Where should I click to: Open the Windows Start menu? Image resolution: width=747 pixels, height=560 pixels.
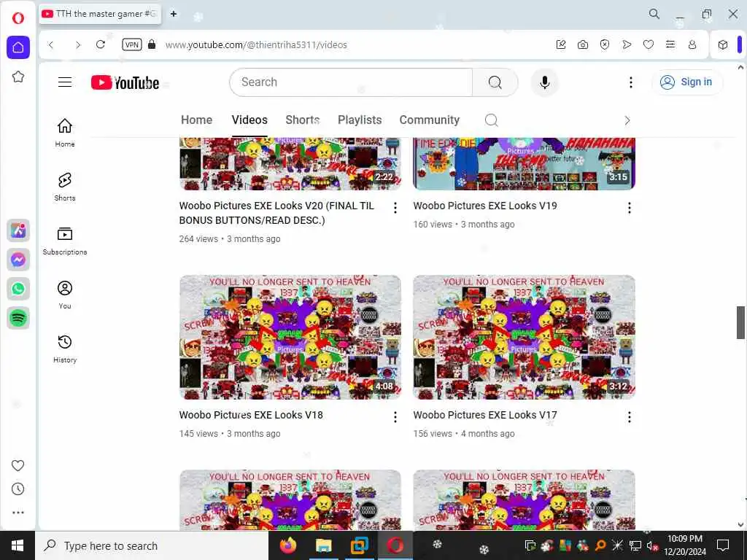coord(18,545)
